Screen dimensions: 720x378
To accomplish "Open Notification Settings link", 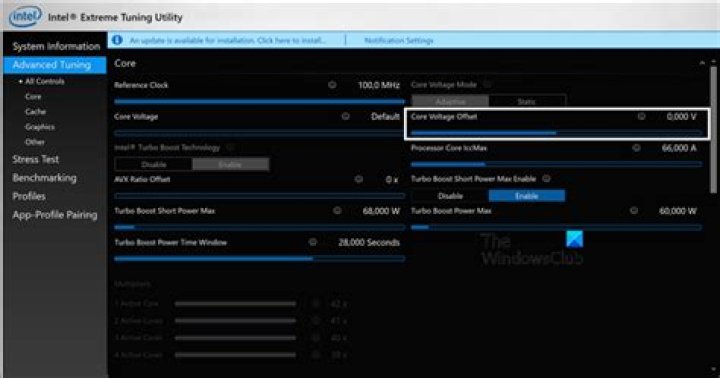I will 399,40.
